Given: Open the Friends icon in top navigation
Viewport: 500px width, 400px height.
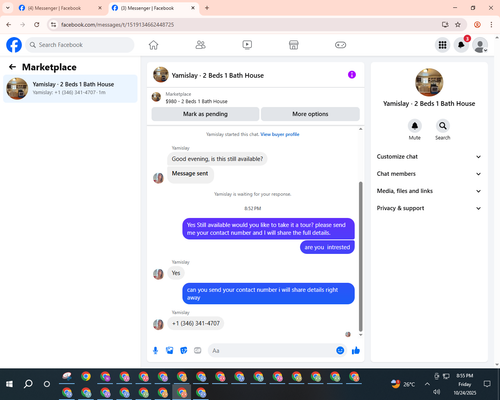Looking at the screenshot, I should click(200, 45).
